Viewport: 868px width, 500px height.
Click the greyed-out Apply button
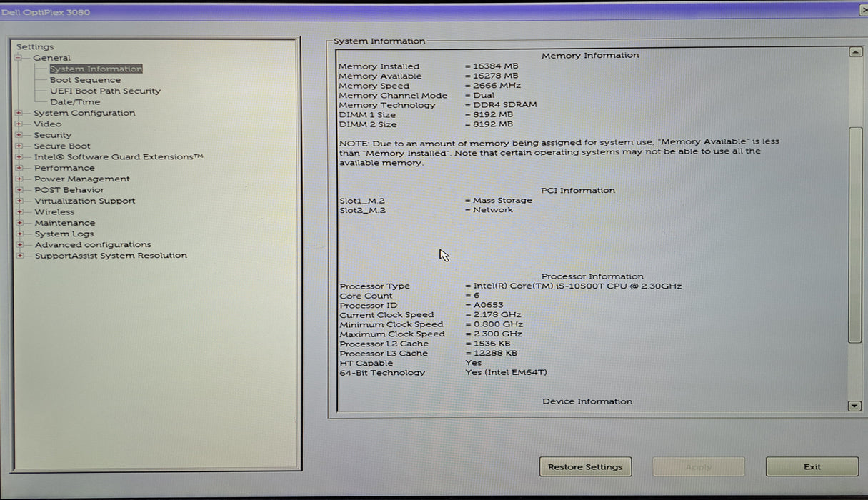coord(699,467)
